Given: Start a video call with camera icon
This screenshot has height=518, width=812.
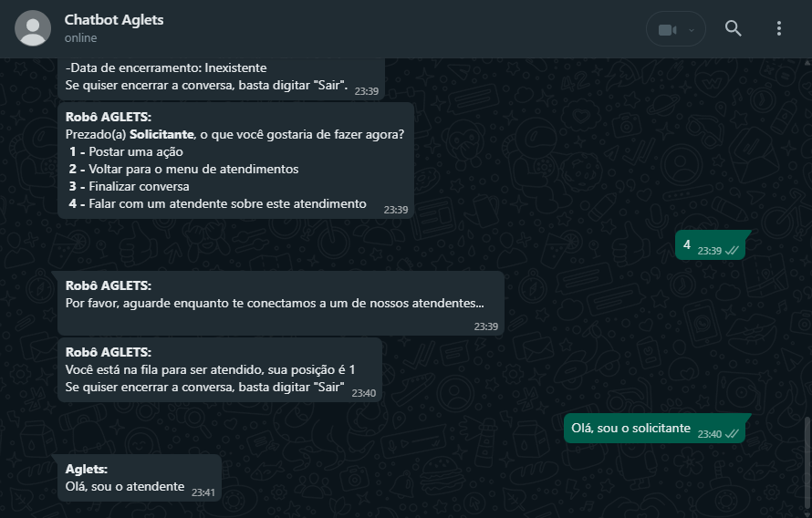Looking at the screenshot, I should [x=667, y=30].
